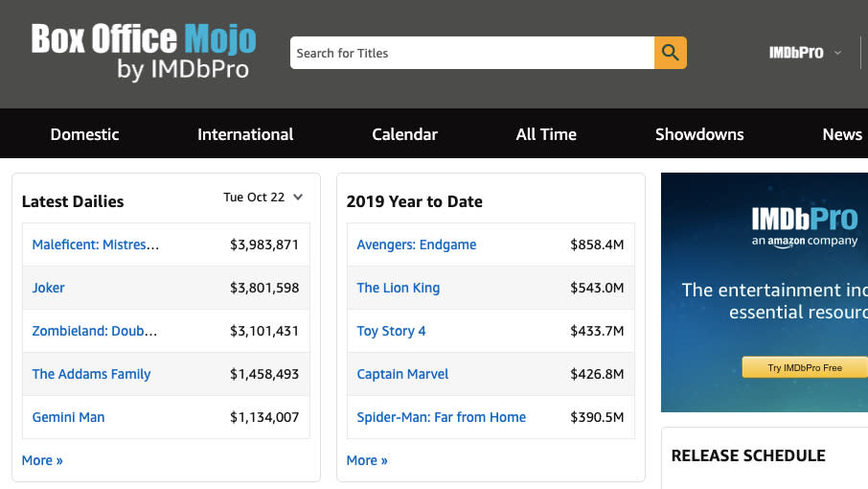Click the orange search magnifier button

(670, 53)
